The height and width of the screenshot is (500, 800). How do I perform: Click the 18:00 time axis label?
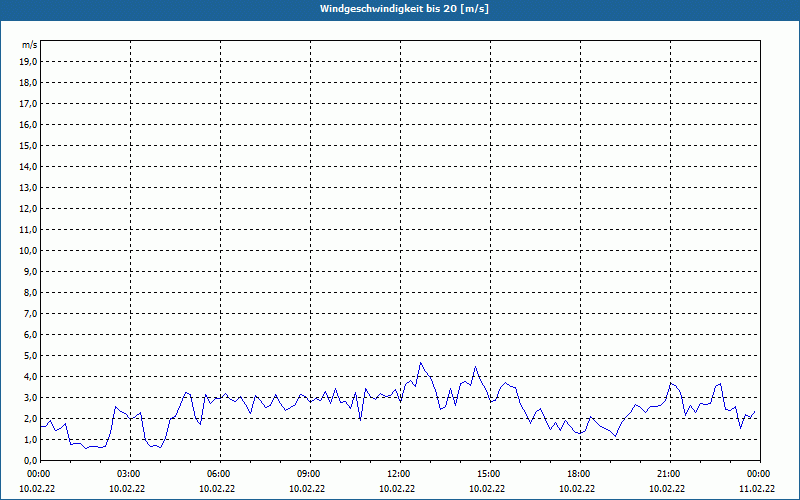coord(581,474)
